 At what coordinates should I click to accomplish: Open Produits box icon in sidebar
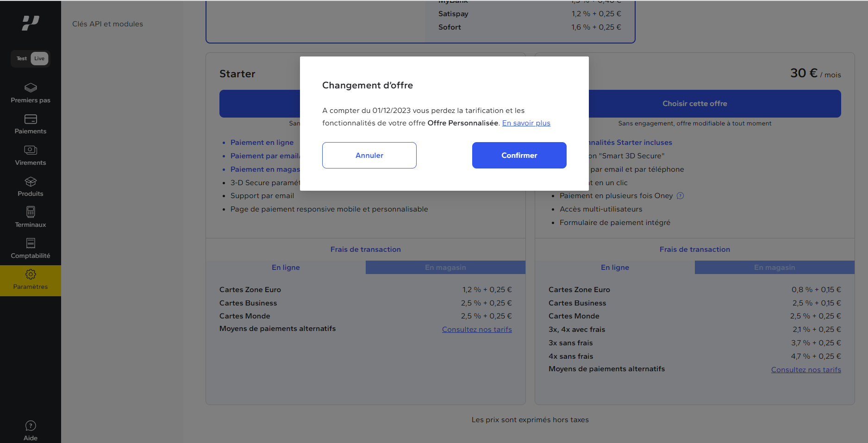pyautogui.click(x=31, y=181)
